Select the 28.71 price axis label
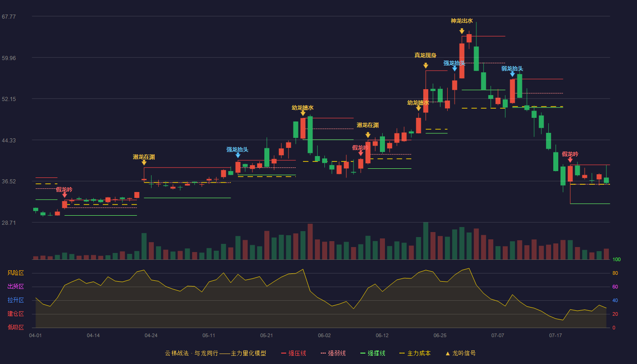The image size is (637, 364). click(9, 223)
